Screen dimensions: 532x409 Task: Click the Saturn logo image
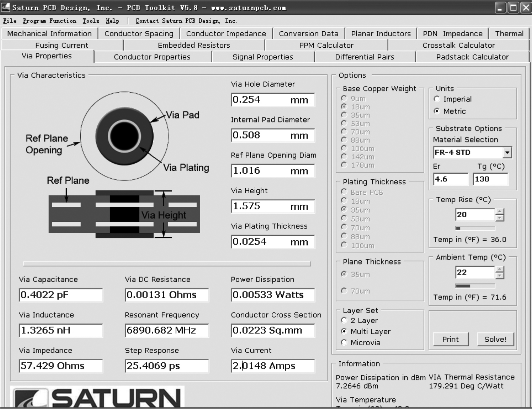[x=97, y=397]
